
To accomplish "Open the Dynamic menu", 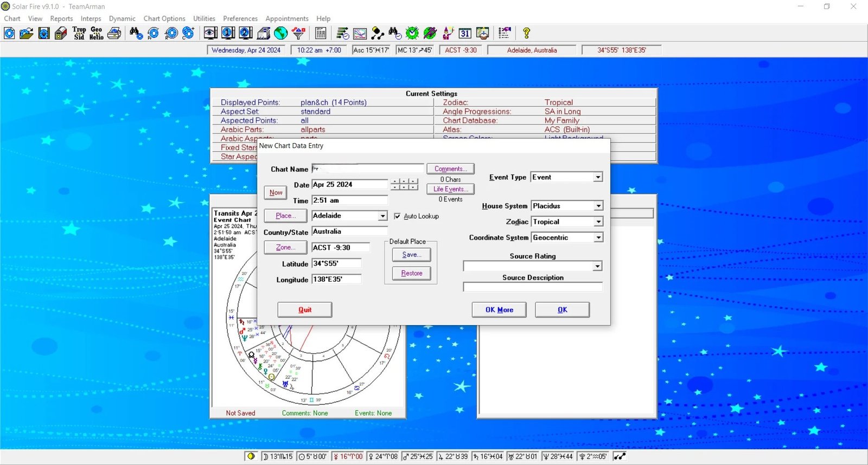I will coord(122,18).
